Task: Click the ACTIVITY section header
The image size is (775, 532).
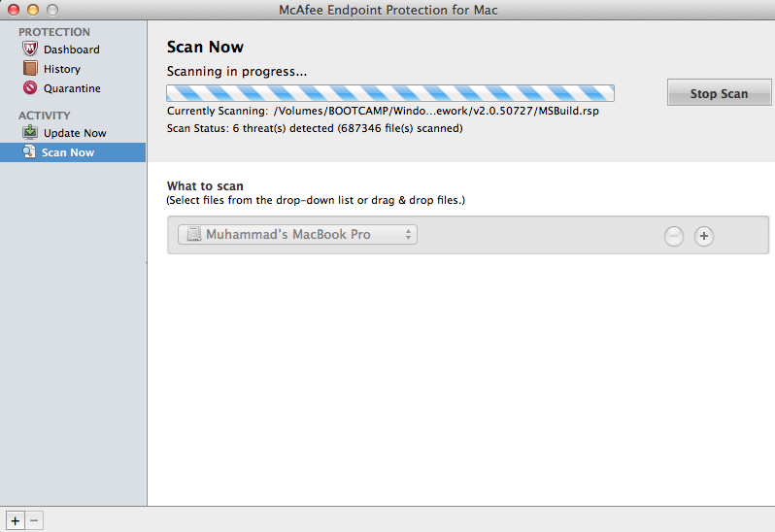Action: (45, 116)
